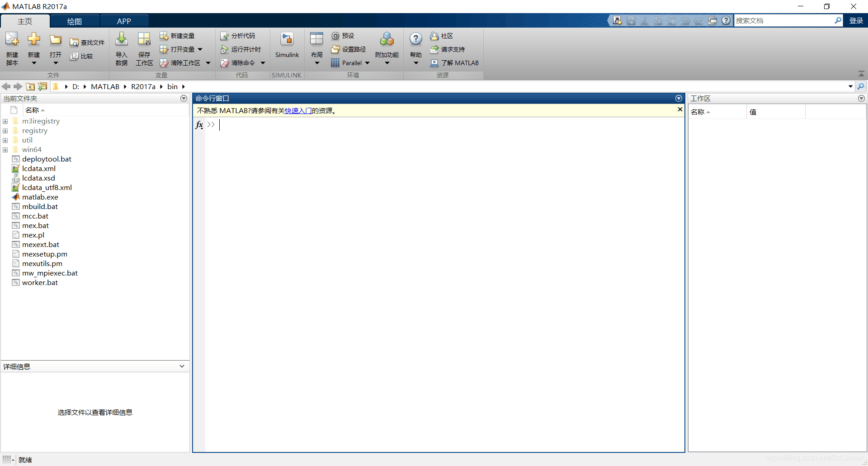868x466 pixels.
Task: Expand the util folder
Action: pos(5,140)
